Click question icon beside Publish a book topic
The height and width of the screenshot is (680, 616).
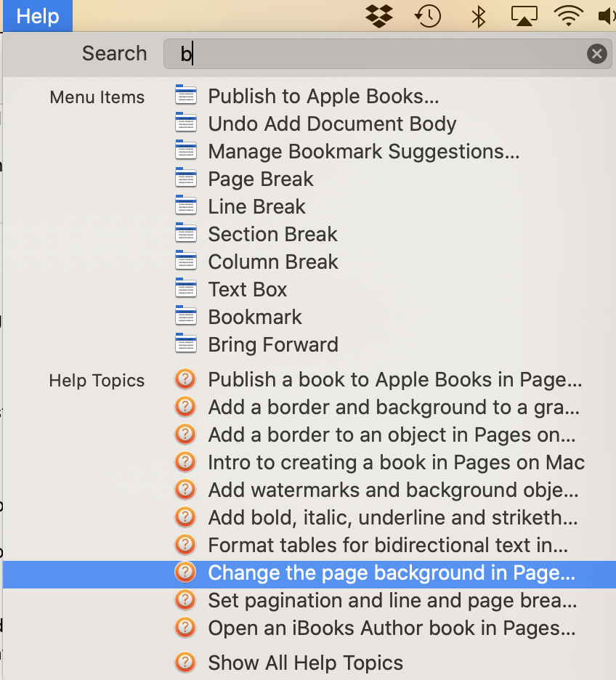pyautogui.click(x=185, y=379)
